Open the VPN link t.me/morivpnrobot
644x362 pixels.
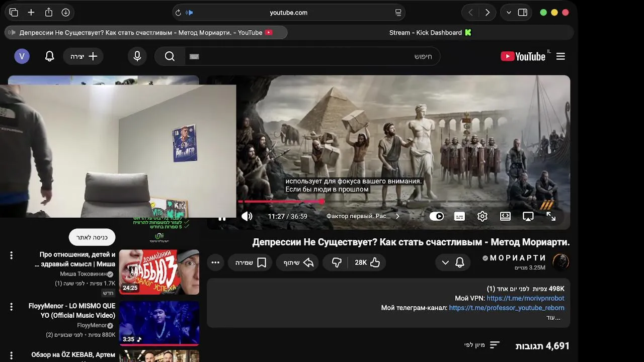point(525,298)
